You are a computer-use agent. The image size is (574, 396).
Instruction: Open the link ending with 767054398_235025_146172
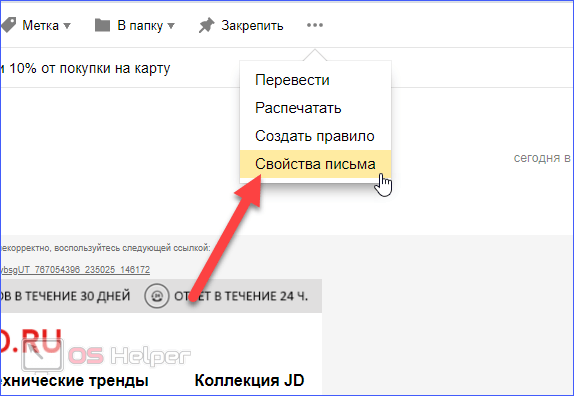click(x=75, y=270)
